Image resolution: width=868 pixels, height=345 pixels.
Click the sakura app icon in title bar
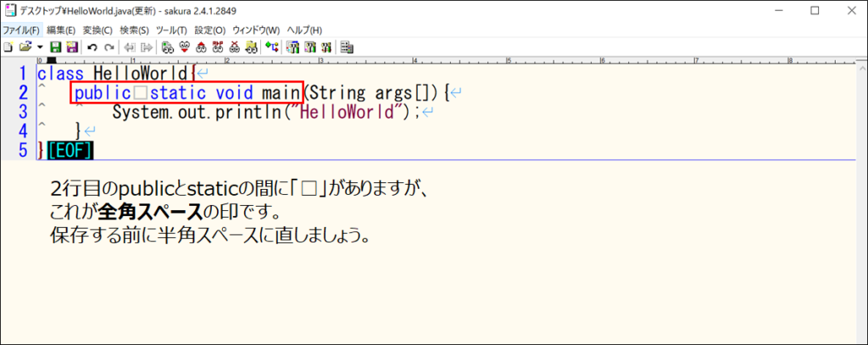tap(10, 10)
